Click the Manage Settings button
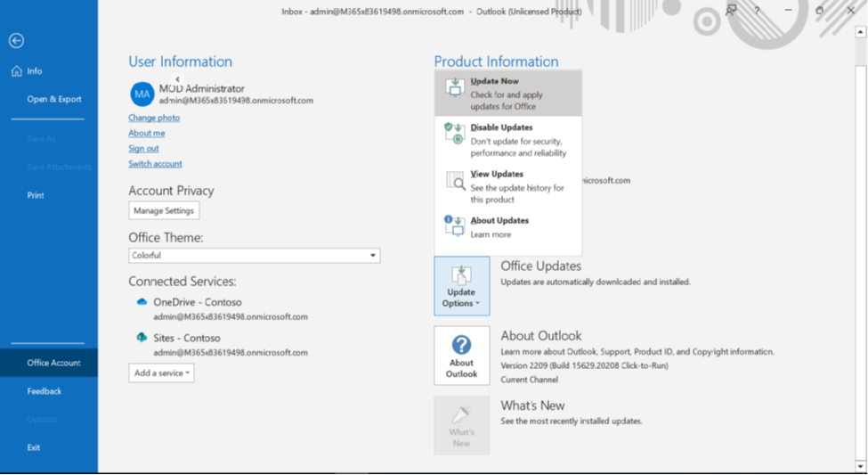This screenshot has height=475, width=868. 164,210
